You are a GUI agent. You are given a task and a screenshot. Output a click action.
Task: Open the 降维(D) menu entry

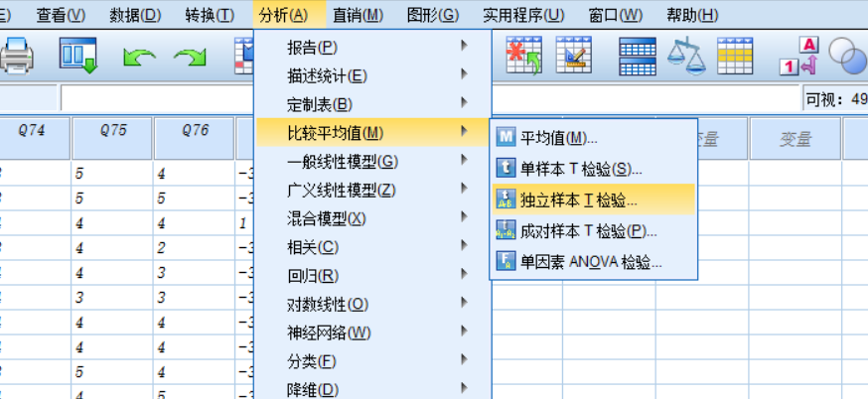click(x=372, y=389)
